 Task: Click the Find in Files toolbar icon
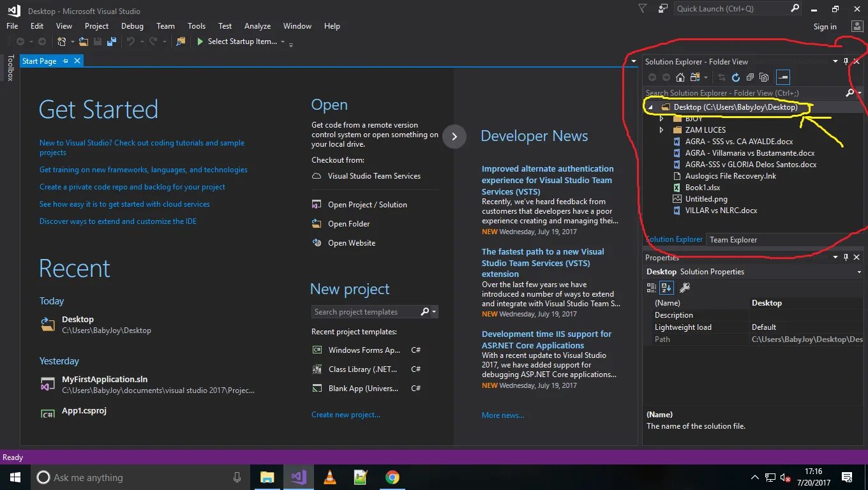pos(181,41)
